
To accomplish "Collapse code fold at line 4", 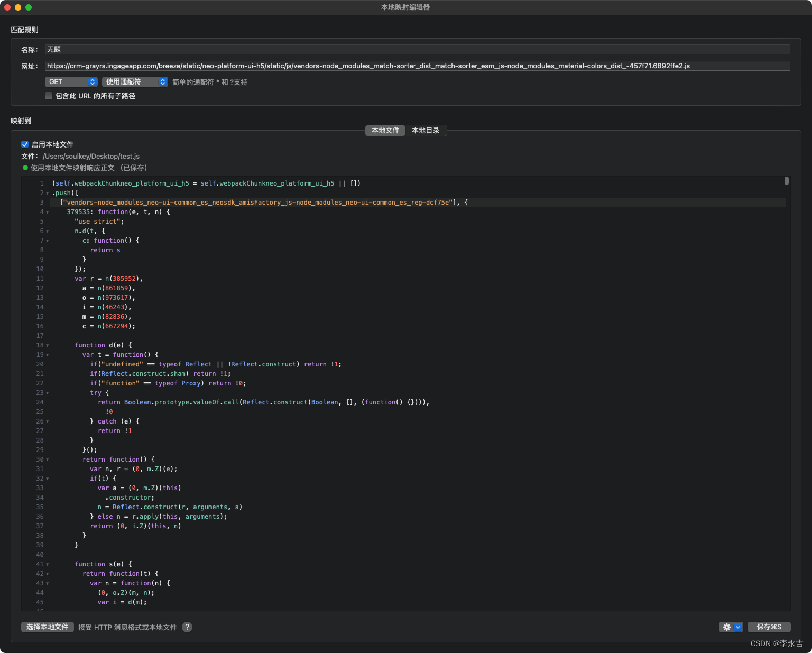I will [x=48, y=212].
